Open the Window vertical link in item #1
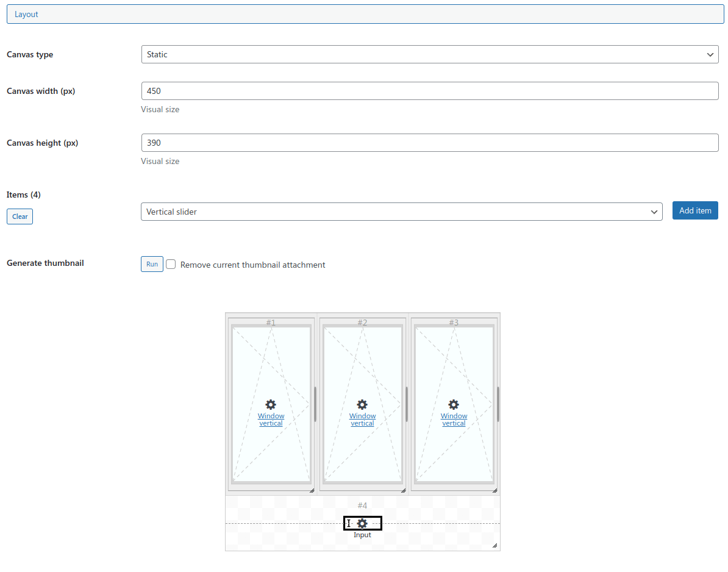Viewport: 728px width, 572px height. click(x=271, y=420)
